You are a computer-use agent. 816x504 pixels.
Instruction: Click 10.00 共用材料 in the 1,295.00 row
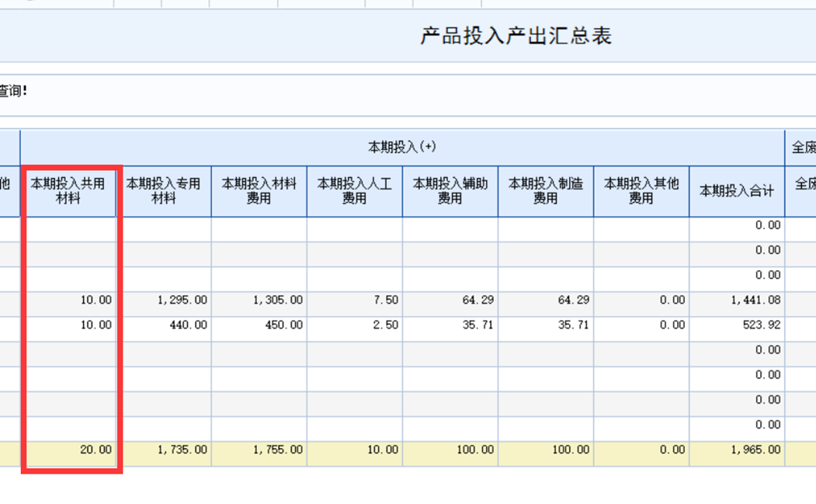click(68, 304)
